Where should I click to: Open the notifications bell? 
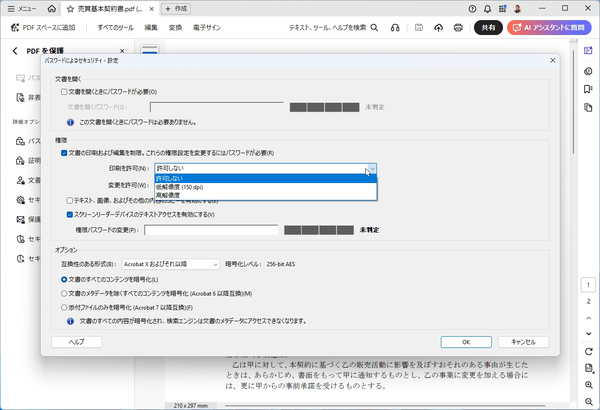[x=488, y=9]
